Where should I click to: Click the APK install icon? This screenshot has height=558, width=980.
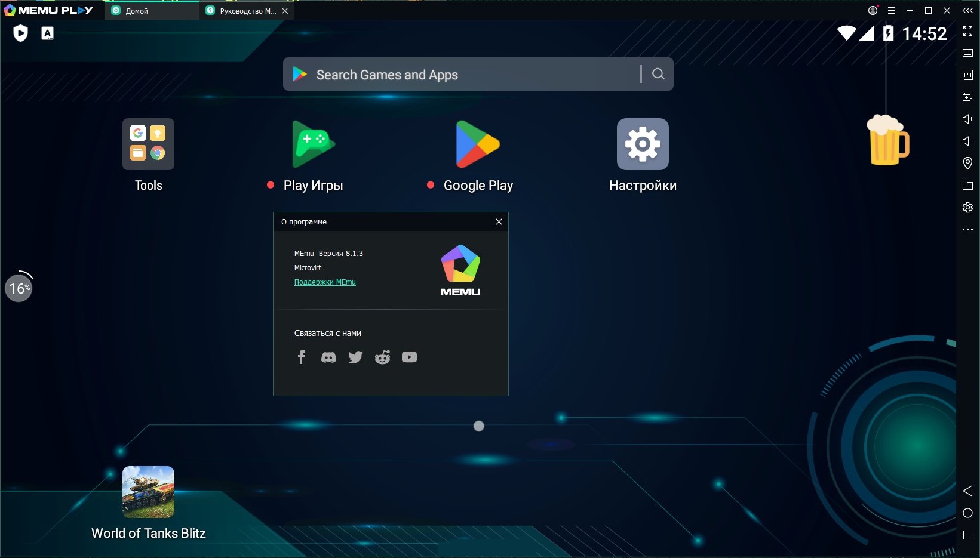tap(968, 75)
